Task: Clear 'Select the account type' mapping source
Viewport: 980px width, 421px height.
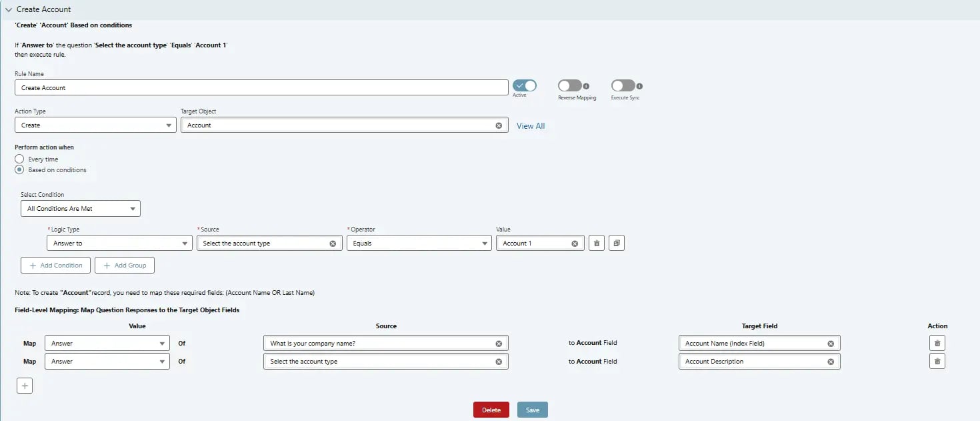Action: tap(499, 362)
